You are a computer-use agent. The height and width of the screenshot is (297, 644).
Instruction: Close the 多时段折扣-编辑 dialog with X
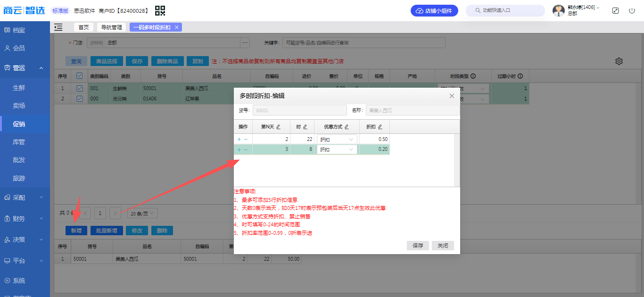click(x=452, y=96)
